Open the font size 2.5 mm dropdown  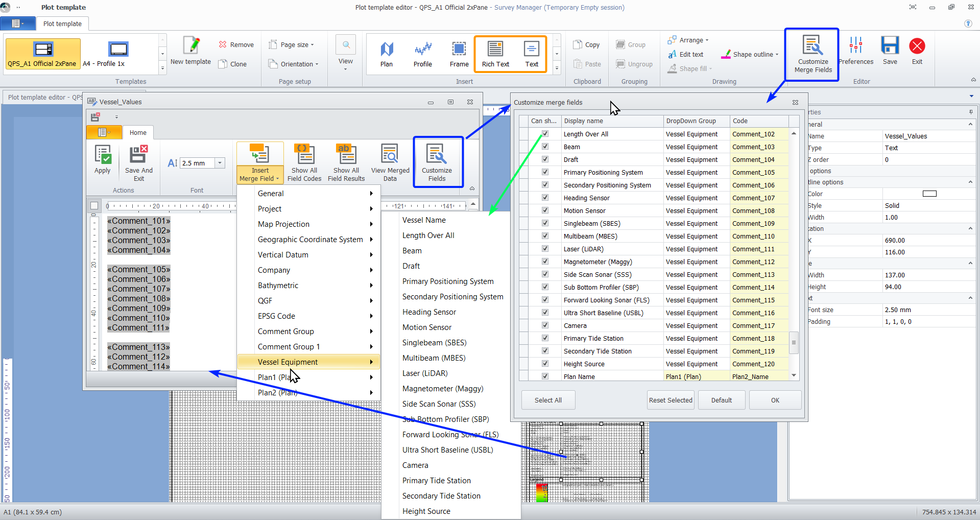tap(220, 163)
